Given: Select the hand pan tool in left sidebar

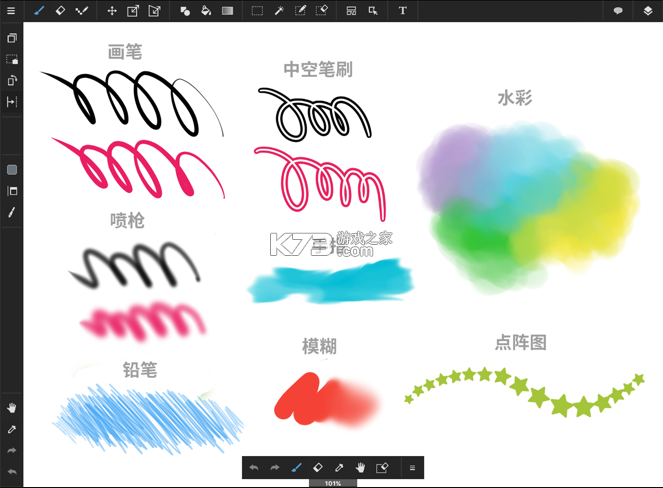Looking at the screenshot, I should [x=12, y=408].
